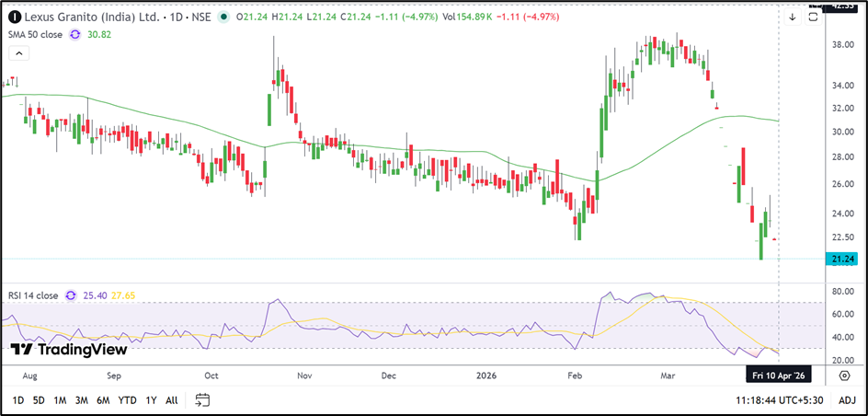Choose the 6M time range
The image size is (868, 416).
point(103,400)
